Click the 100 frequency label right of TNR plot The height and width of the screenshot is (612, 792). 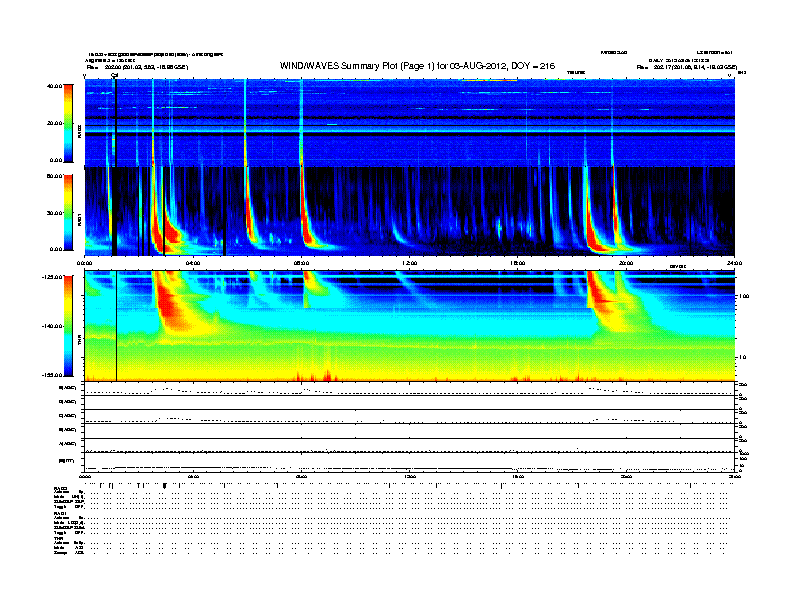pyautogui.click(x=744, y=296)
